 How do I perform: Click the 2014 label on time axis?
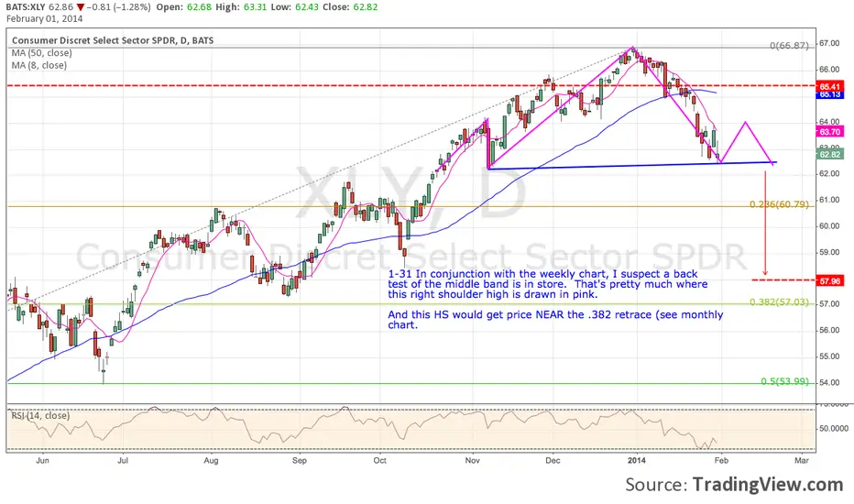pos(637,460)
